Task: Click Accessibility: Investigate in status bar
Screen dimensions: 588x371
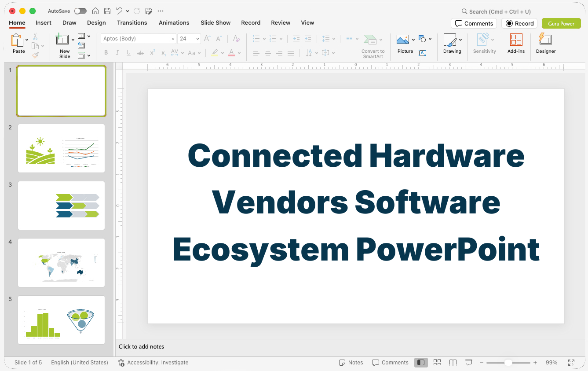Action: [153, 363]
